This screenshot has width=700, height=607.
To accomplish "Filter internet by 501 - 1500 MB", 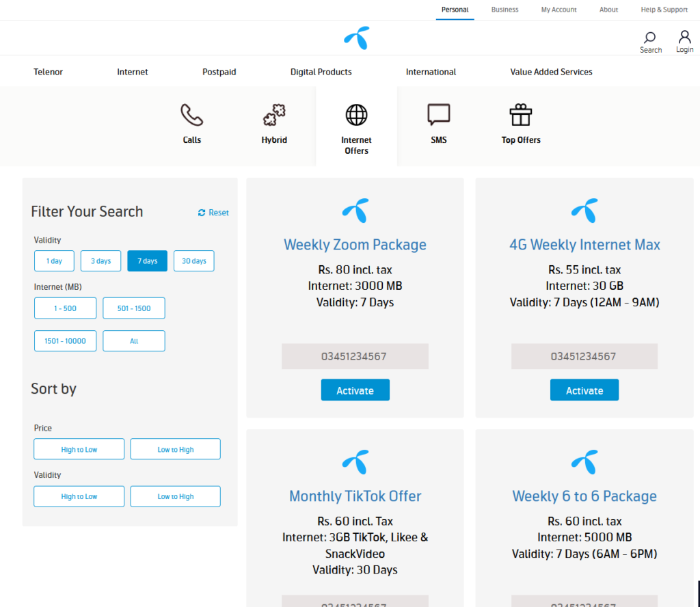I will click(134, 308).
